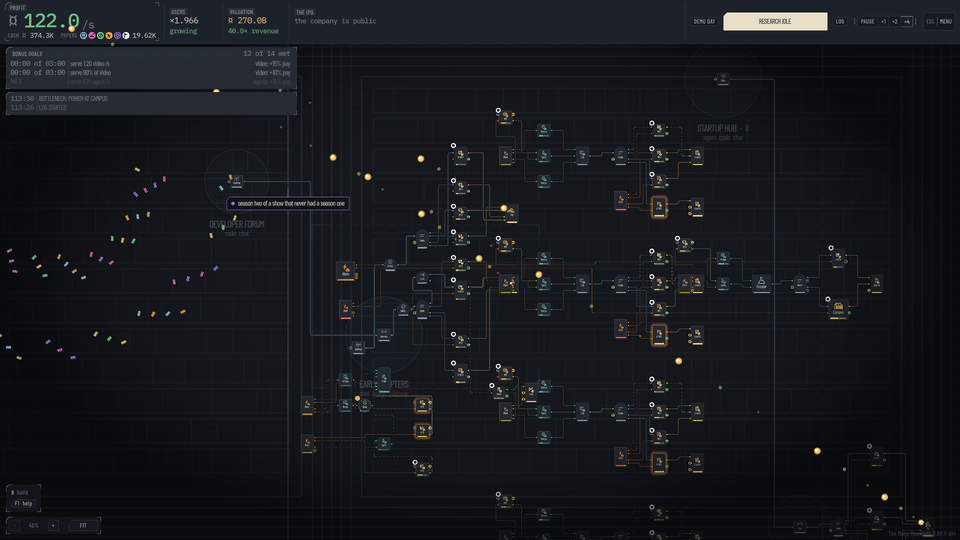Click the purple paper icon
Image resolution: width=960 pixels, height=540 pixels.
click(118, 36)
